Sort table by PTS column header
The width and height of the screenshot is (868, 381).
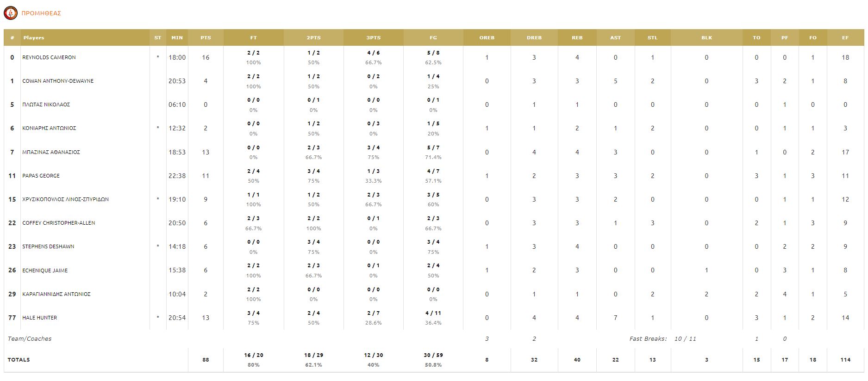[x=206, y=37]
